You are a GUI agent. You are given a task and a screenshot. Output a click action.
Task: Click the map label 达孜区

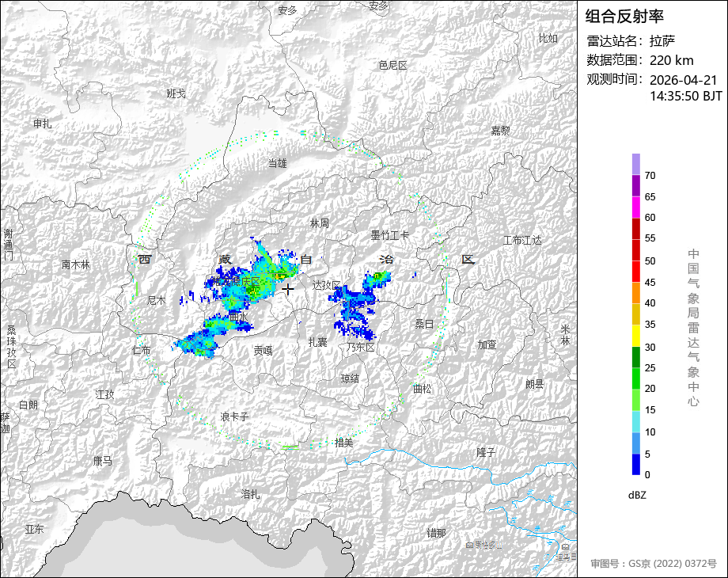(x=326, y=285)
